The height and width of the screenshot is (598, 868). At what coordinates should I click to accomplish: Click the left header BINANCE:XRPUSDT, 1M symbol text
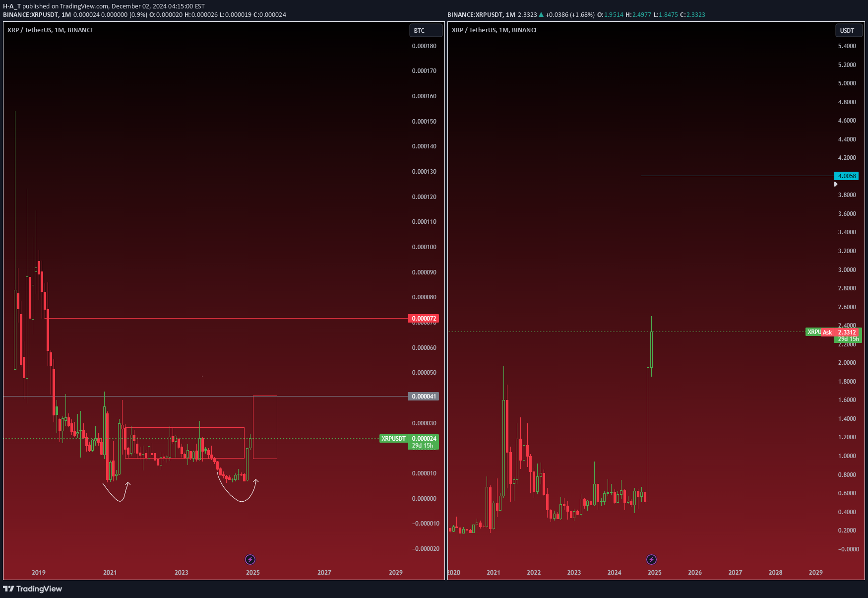point(37,14)
